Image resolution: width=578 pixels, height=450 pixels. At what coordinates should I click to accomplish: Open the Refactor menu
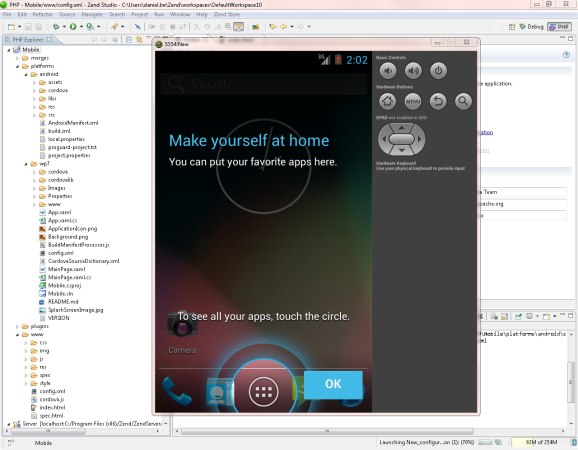pos(42,14)
